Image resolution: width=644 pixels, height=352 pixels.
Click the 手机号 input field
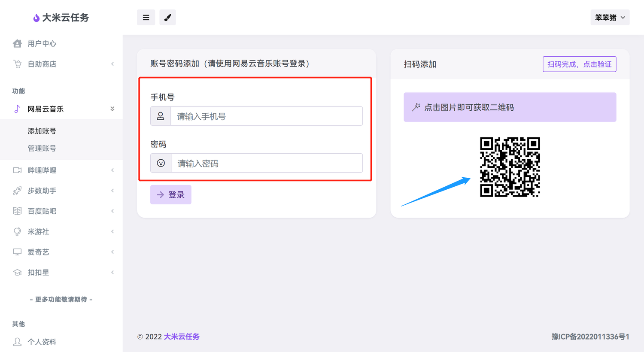tap(266, 116)
